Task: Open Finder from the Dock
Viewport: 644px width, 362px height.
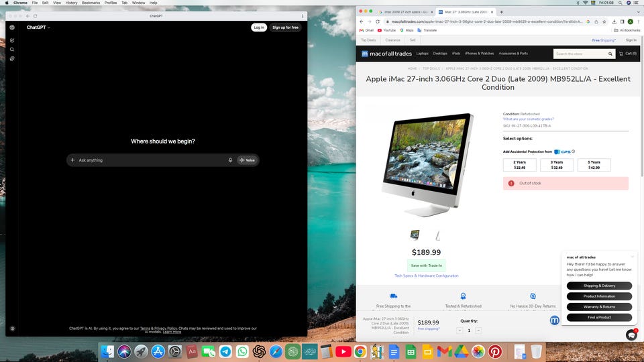Action: [x=107, y=351]
